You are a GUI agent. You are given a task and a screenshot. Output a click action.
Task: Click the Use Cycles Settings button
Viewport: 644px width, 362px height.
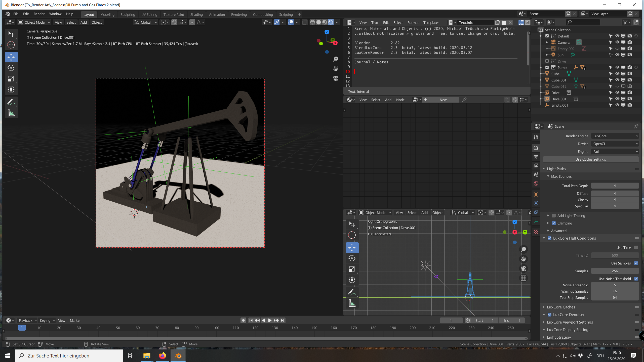click(x=590, y=159)
